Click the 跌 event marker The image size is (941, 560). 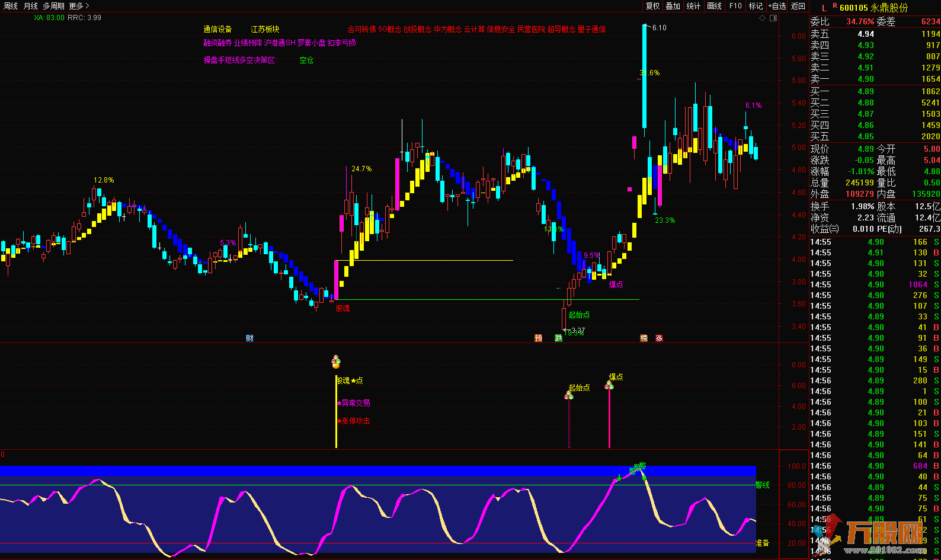tap(558, 338)
